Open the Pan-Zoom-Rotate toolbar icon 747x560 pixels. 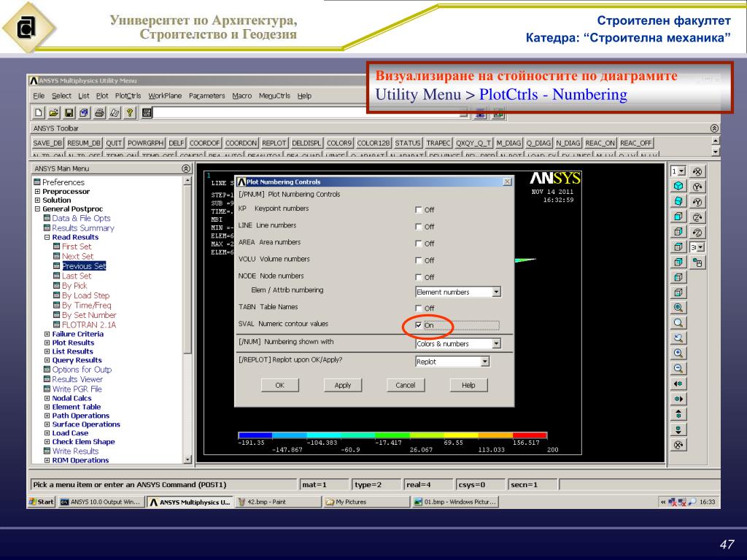pos(85,112)
